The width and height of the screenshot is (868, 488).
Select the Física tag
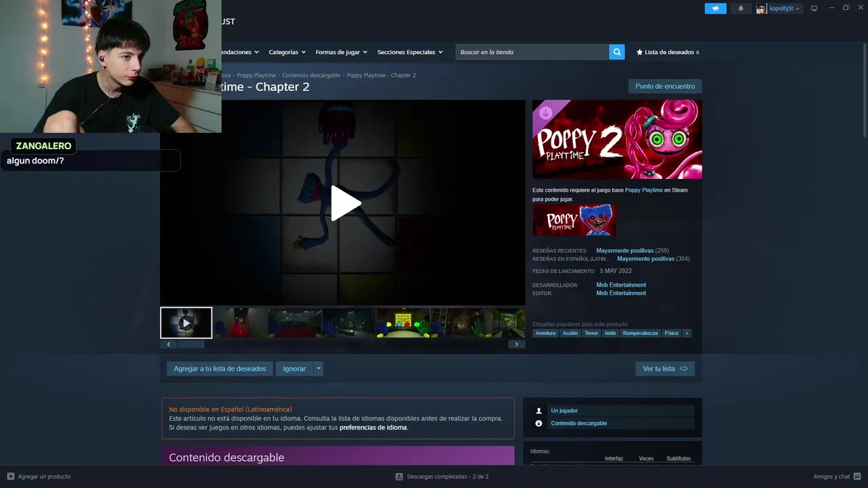671,333
